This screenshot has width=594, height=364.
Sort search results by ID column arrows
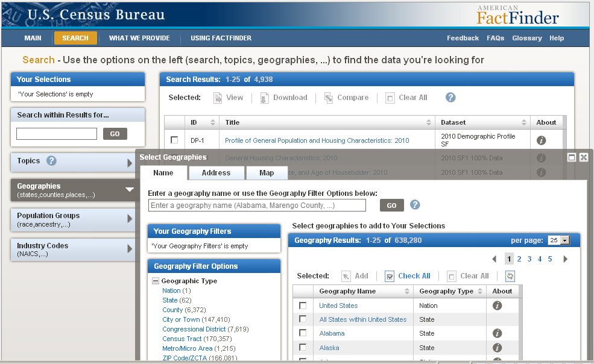point(212,122)
